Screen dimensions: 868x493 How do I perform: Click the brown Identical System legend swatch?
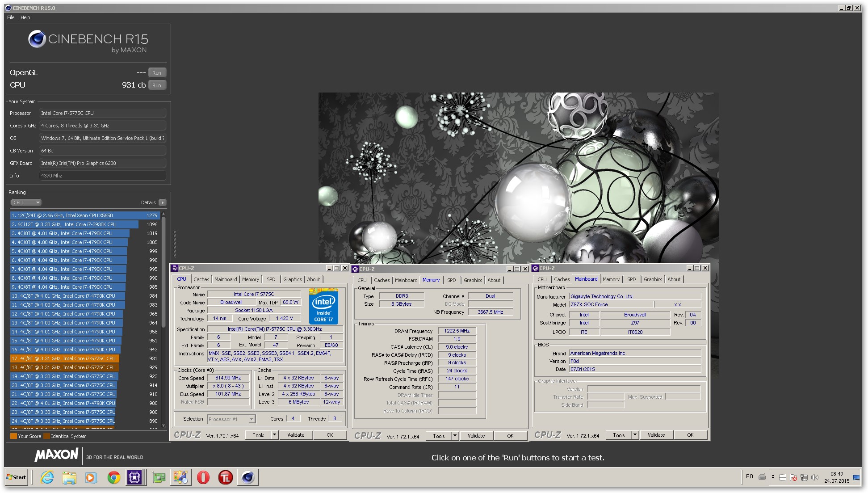(46, 436)
